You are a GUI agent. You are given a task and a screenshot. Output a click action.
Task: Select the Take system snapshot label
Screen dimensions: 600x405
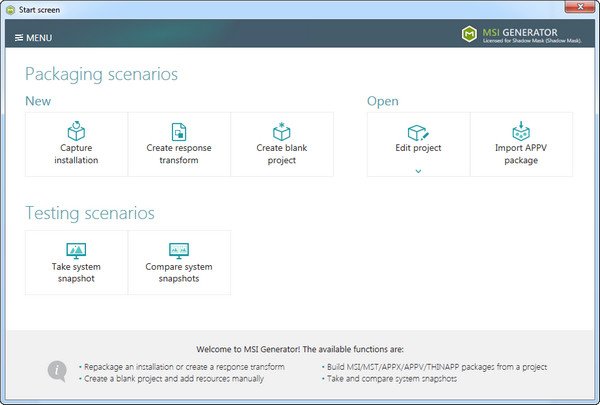(x=76, y=273)
